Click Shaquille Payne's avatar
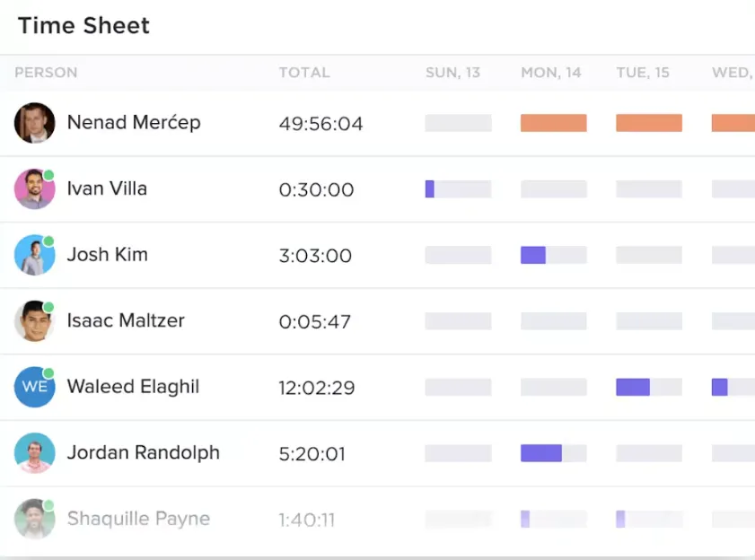Image resolution: width=755 pixels, height=560 pixels. point(35,519)
